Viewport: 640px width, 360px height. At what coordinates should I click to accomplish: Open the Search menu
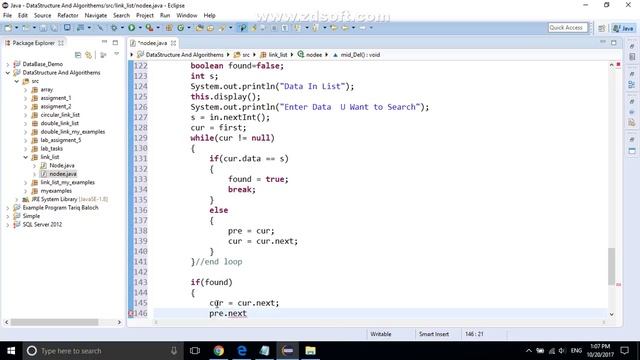click(121, 16)
